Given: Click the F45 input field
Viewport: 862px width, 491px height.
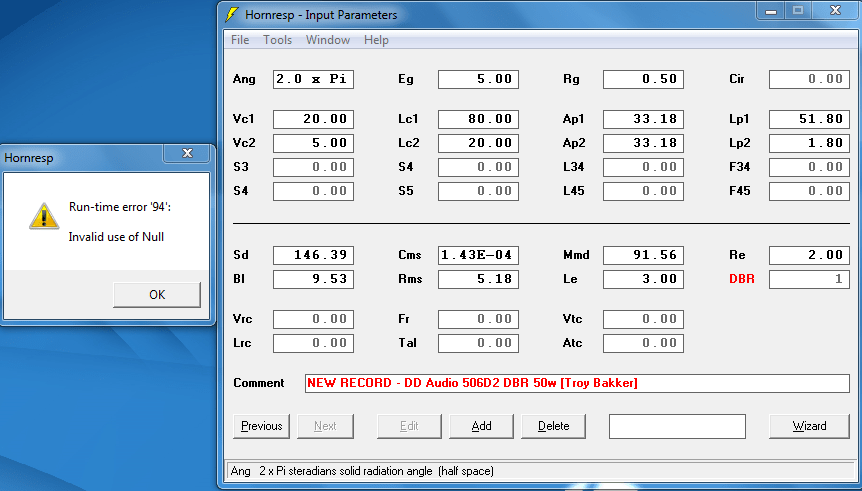Looking at the screenshot, I should pos(809,191).
